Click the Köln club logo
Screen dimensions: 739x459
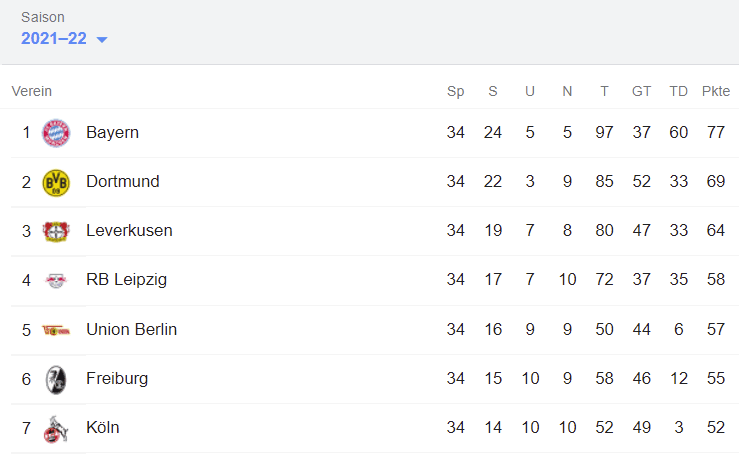click(56, 428)
